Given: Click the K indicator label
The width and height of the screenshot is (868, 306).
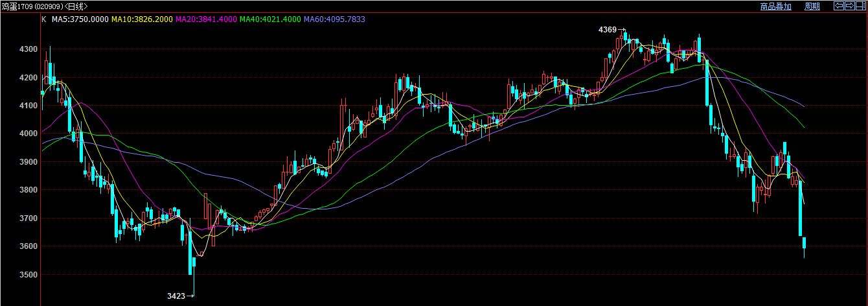Looking at the screenshot, I should [x=44, y=19].
